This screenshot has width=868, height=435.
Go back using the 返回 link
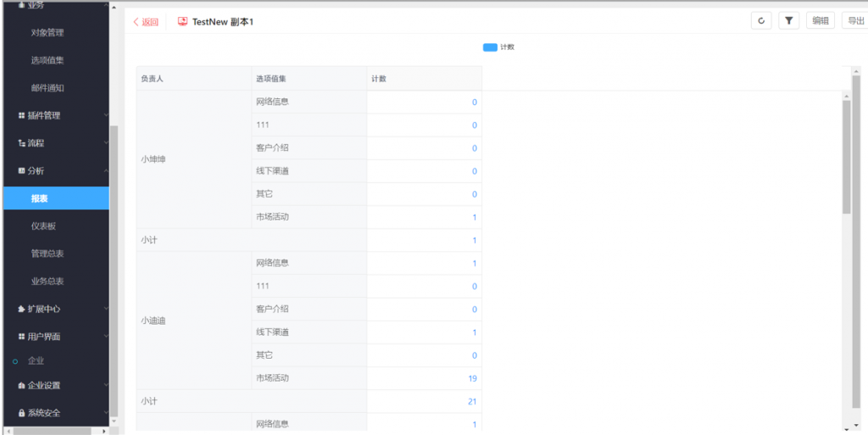146,22
